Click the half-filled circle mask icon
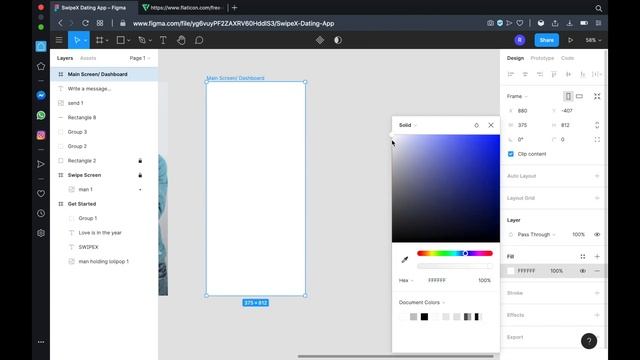640x360 pixels. pos(338,40)
